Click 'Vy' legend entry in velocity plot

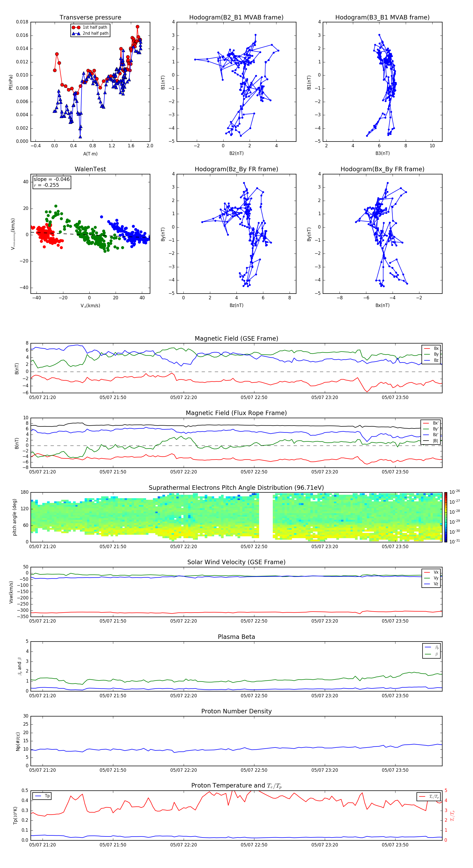point(431,578)
